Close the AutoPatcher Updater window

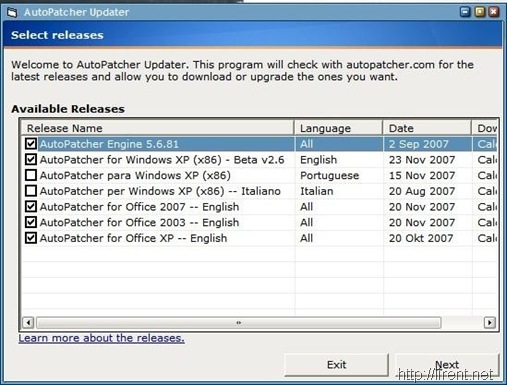tap(494, 12)
